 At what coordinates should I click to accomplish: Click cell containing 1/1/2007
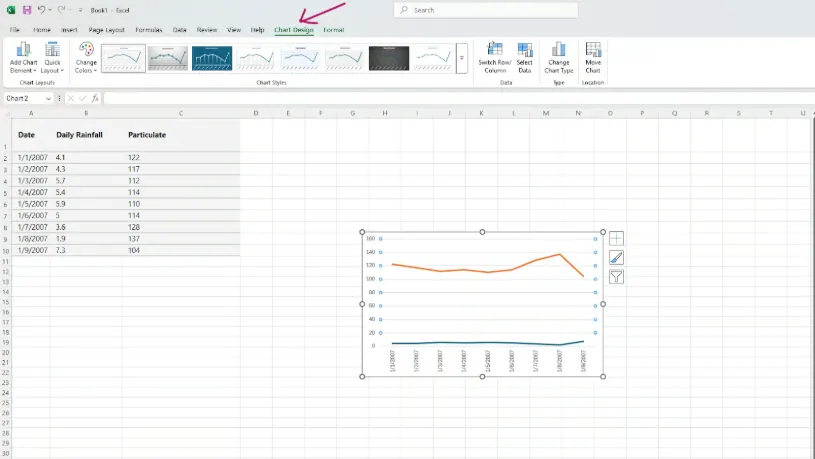(x=32, y=157)
